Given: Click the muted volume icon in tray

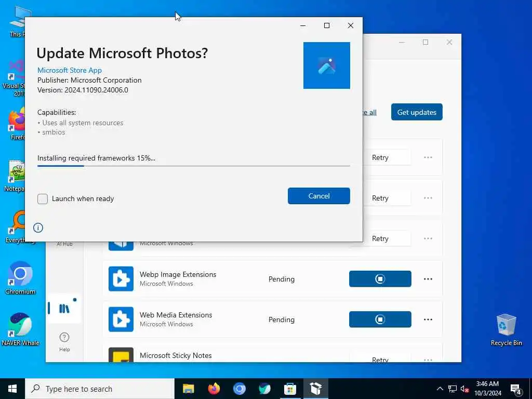Looking at the screenshot, I should coord(465,389).
